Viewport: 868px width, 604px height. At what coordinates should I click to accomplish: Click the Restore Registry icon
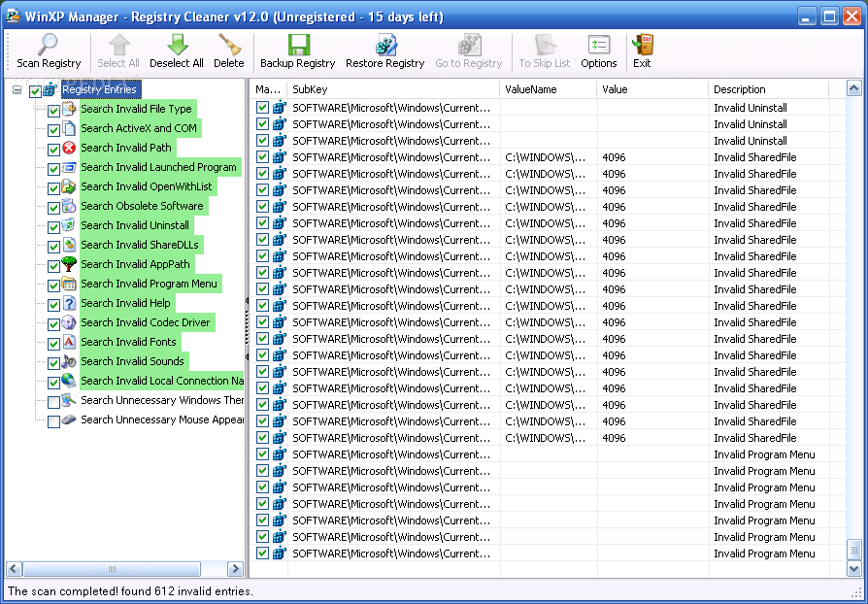tap(385, 45)
